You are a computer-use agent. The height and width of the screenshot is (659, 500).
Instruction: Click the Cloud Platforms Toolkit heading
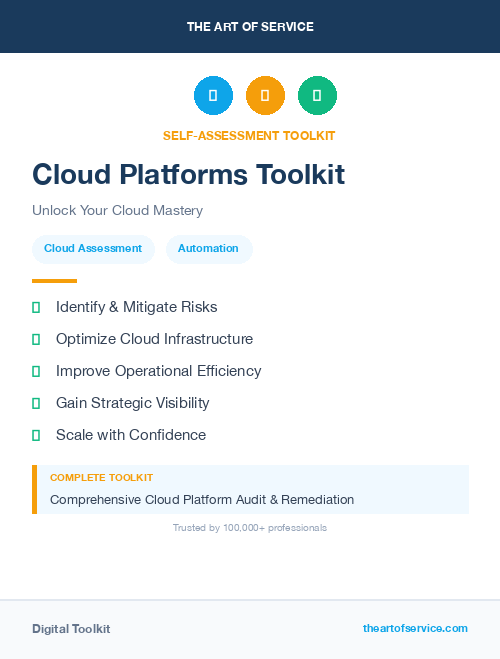pos(189,174)
